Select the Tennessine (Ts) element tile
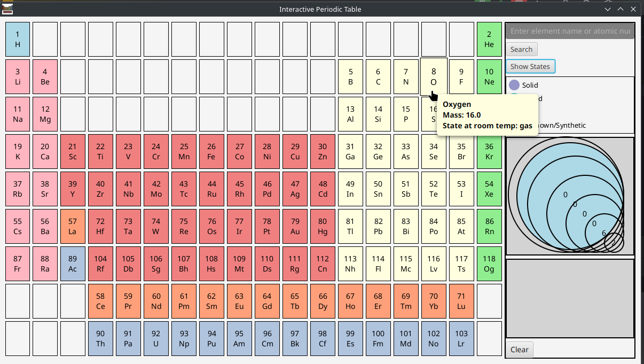Image resolution: width=644 pixels, height=364 pixels. pyautogui.click(x=461, y=264)
